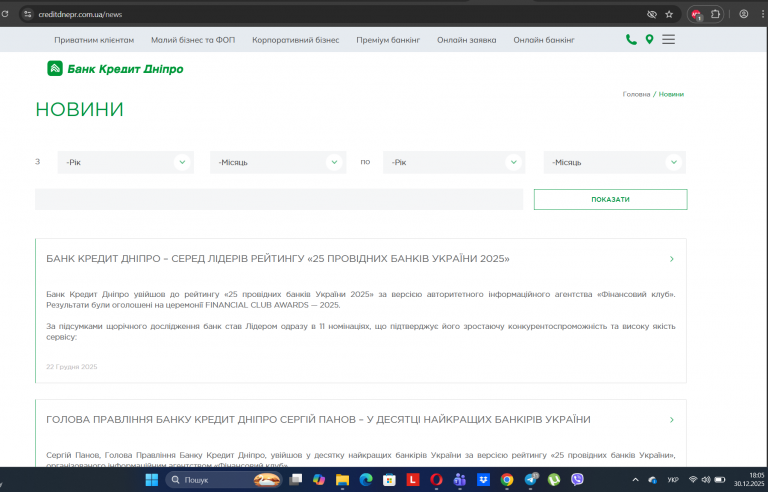Viewport: 768px width, 492px height.
Task: Click the site info icon in address bar
Action: point(27,14)
